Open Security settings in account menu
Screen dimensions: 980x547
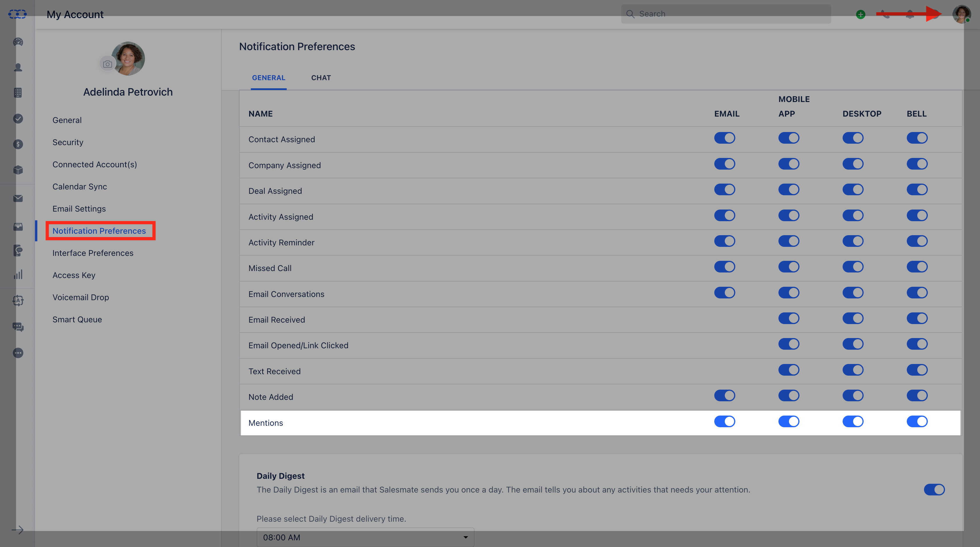coord(68,142)
